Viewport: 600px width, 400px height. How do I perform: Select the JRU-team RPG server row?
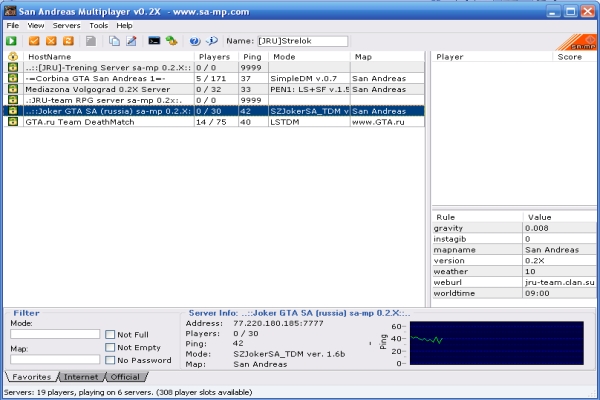214,100
